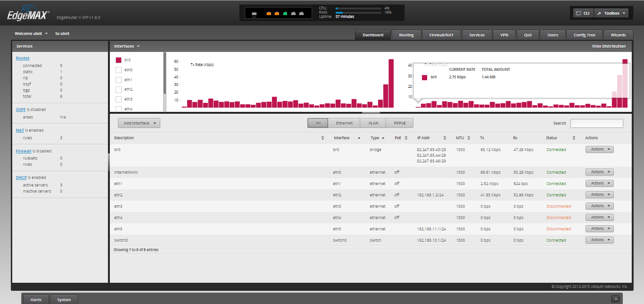Open the Config Tree tab

(x=584, y=35)
